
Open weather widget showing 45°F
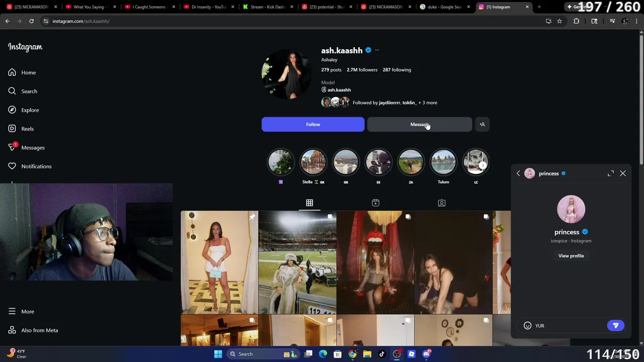(x=16, y=354)
